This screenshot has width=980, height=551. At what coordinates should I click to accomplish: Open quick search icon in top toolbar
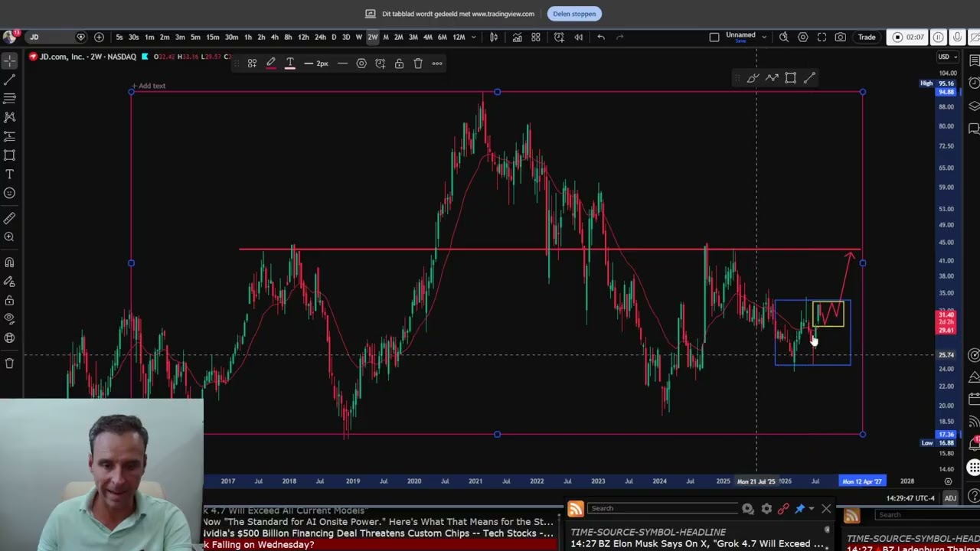click(784, 37)
